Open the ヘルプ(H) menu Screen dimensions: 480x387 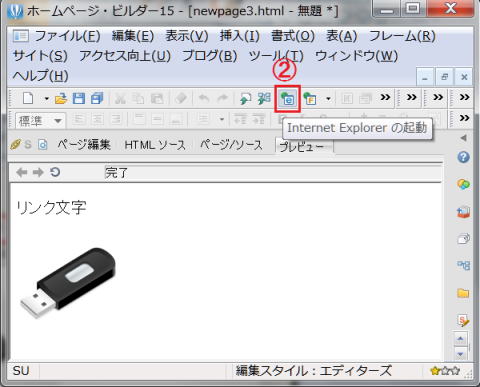point(40,76)
